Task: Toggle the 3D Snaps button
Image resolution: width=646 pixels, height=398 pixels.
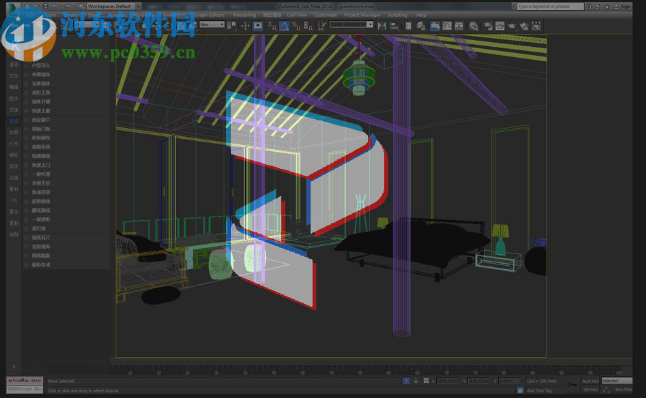Action: point(272,26)
